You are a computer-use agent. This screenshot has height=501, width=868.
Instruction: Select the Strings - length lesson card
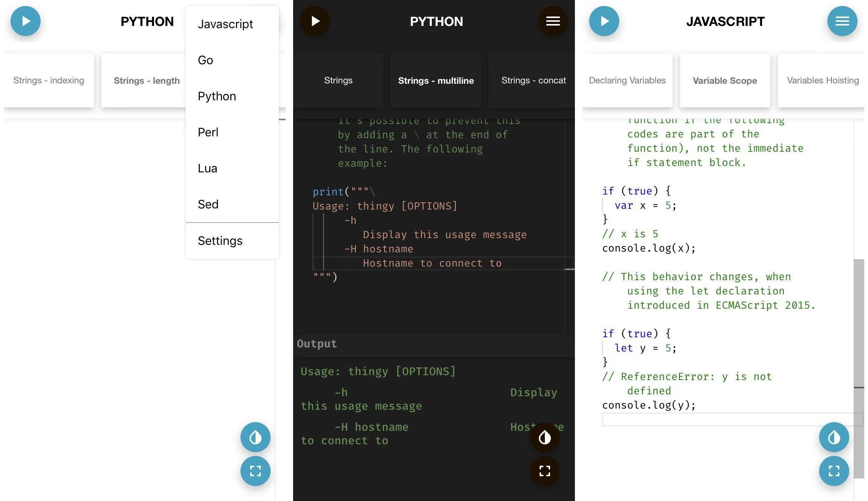click(144, 80)
